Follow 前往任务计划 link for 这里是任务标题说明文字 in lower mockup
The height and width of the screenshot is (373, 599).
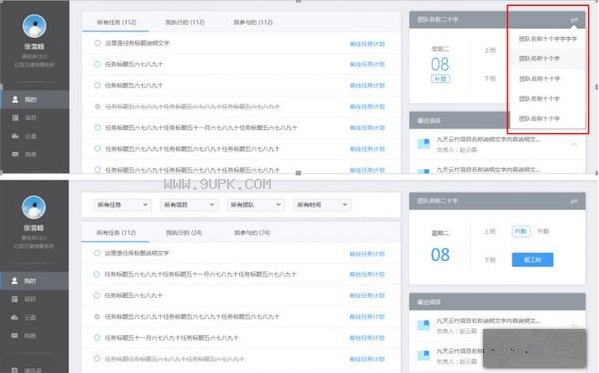[x=367, y=254]
